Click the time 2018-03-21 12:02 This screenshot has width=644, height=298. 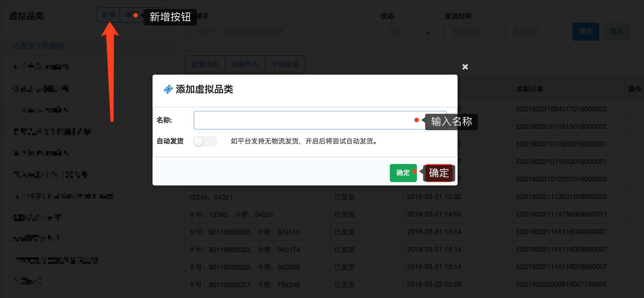(x=434, y=197)
